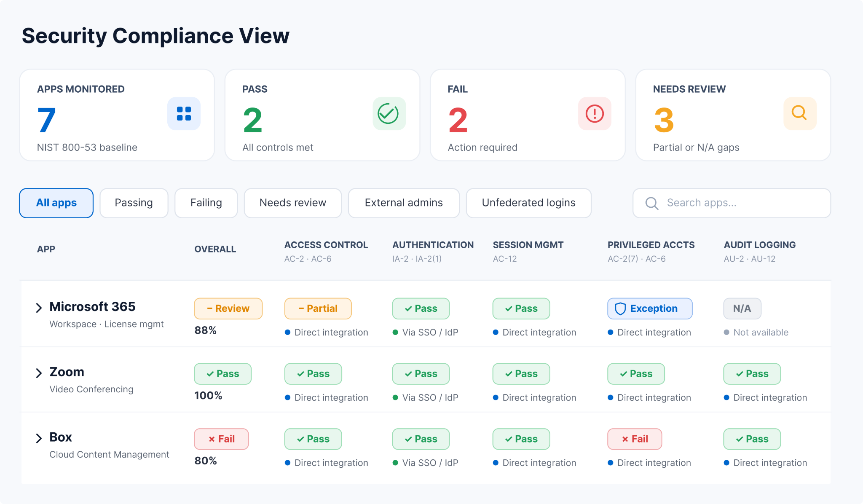This screenshot has height=504, width=863.
Task: Click 'Video Conferencing' subtitle under Zoom
Action: coord(91,389)
